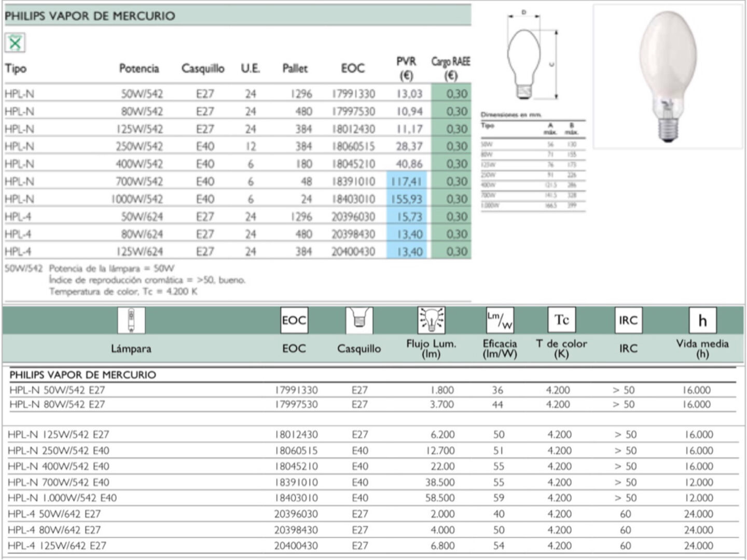The height and width of the screenshot is (560, 747).
Task: Click the h icon above Vida media
Action: tap(702, 320)
